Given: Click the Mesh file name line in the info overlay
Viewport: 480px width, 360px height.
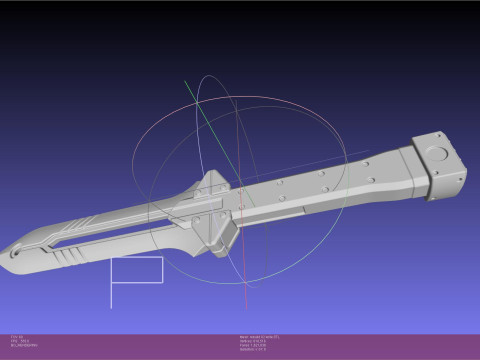Looking at the screenshot, I should pyautogui.click(x=260, y=337).
